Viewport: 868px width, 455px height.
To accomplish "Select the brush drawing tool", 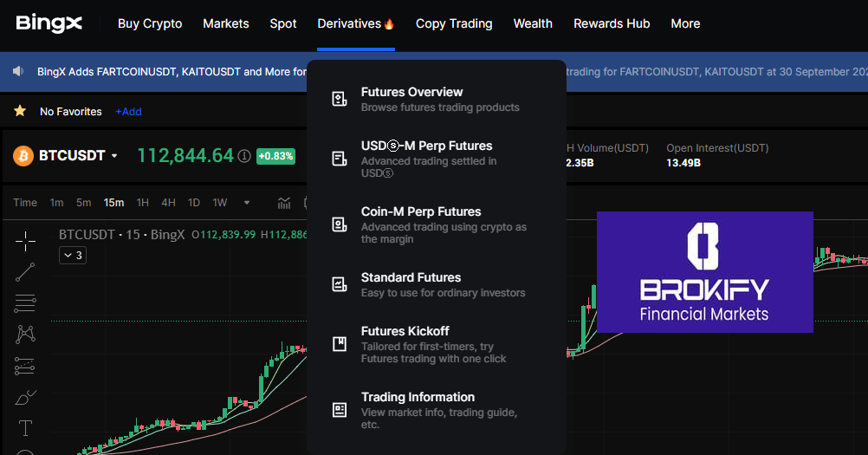I will pos(25,398).
